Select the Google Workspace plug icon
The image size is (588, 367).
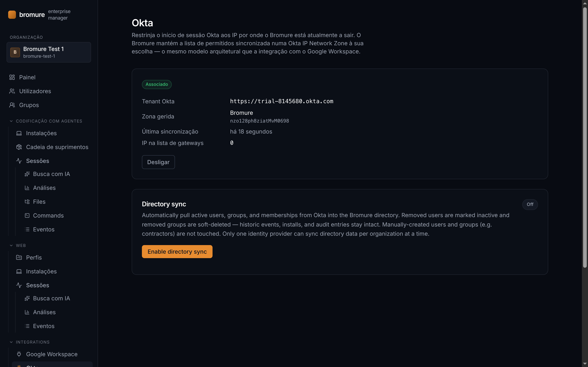tap(19, 354)
